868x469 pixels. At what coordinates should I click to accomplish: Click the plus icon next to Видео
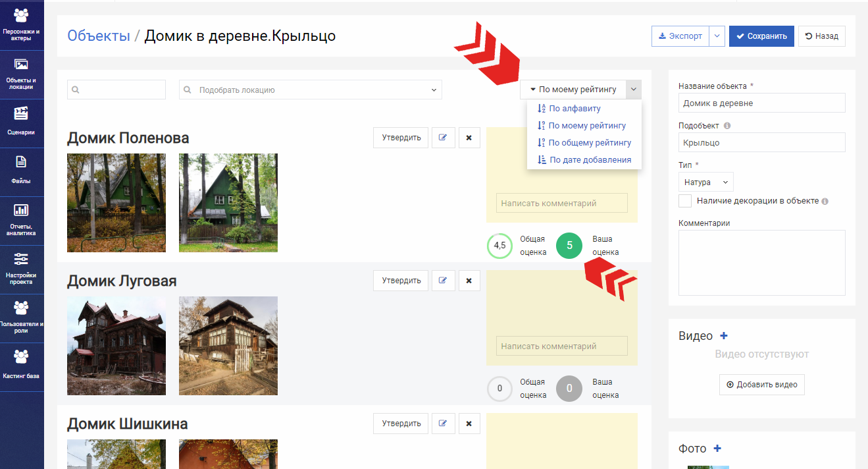(x=724, y=336)
